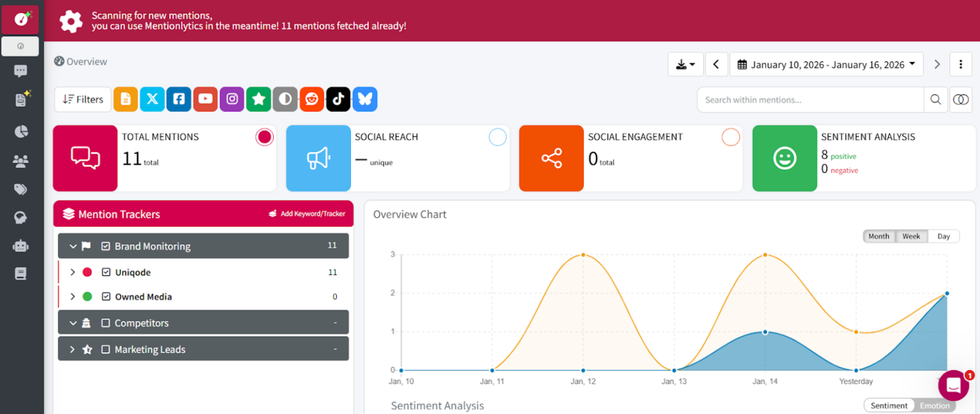Click the Jan, 12 peak point on chart
Viewport: 980px width, 414px height.
583,255
